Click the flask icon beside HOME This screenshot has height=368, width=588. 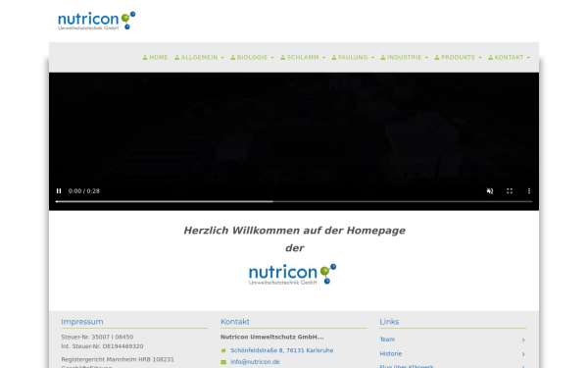[145, 58]
